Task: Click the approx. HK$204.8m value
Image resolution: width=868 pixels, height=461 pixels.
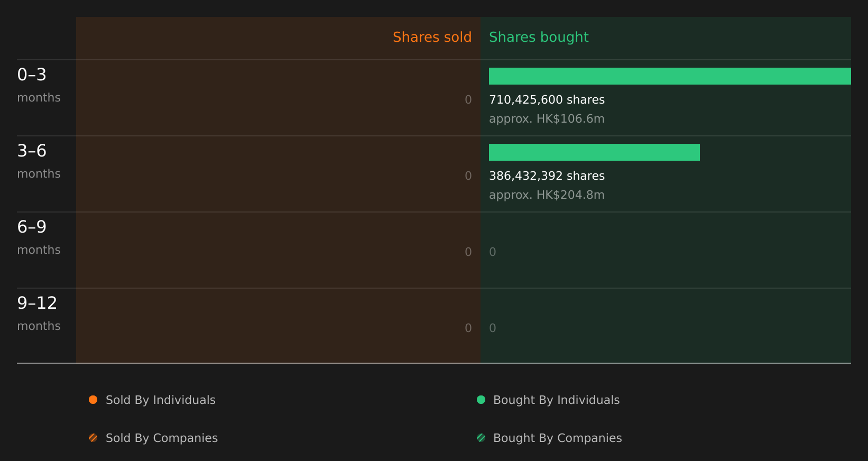Action: click(547, 195)
